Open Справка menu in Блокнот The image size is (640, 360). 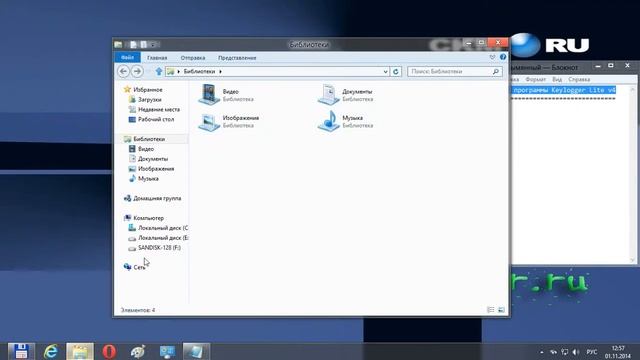pos(579,79)
